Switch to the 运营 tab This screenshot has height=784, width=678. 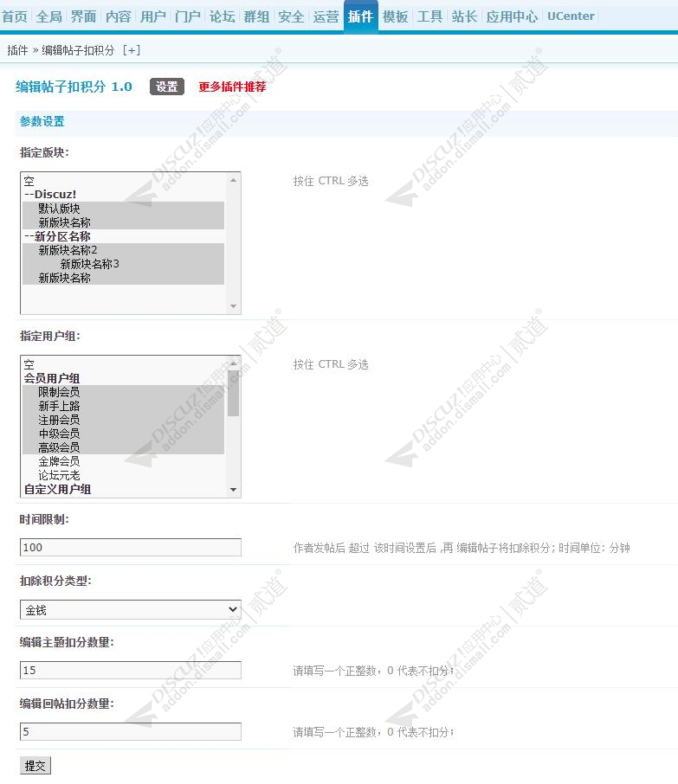tap(326, 16)
